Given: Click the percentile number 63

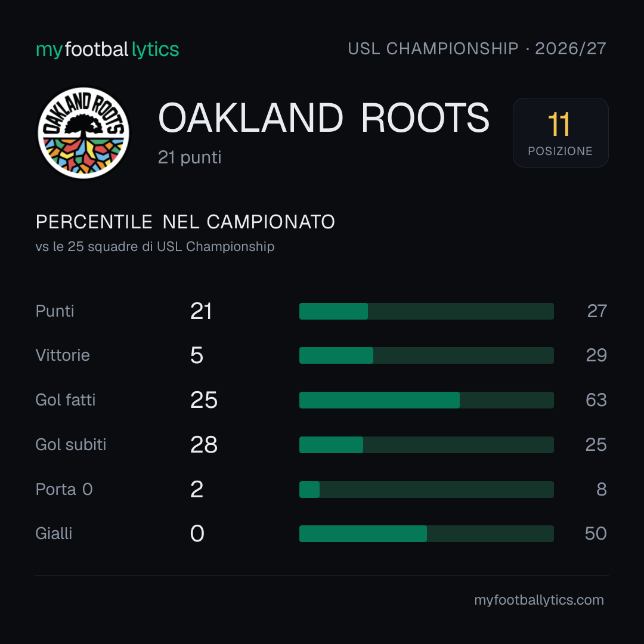Looking at the screenshot, I should [x=596, y=400].
